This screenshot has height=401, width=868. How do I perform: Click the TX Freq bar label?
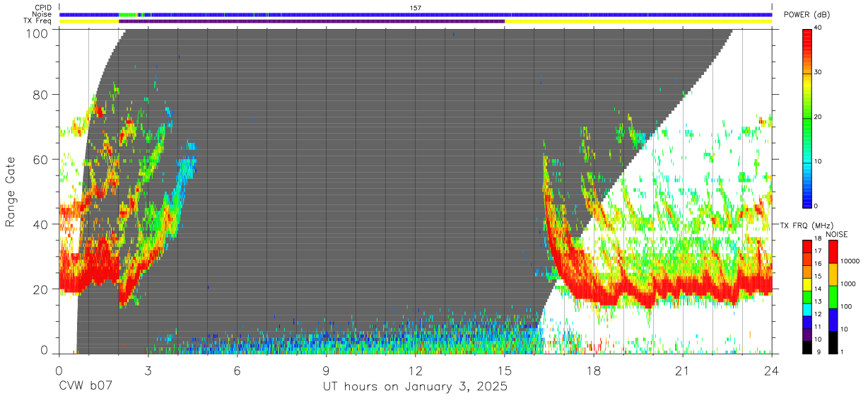point(39,21)
